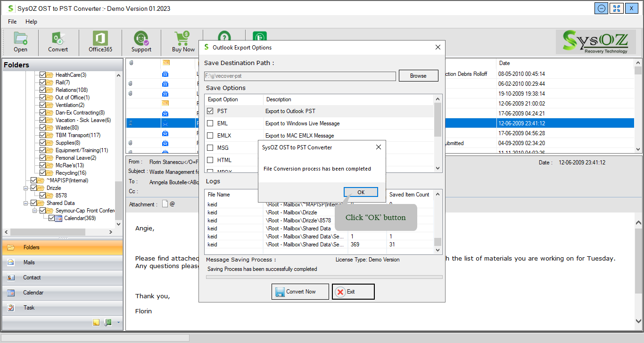Switch to the Mails pane
The image size is (644, 343).
coord(29,262)
